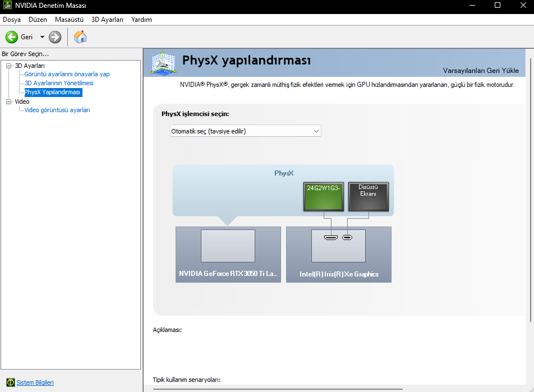The height and width of the screenshot is (392, 534).
Task: Click the horizontal scrollbar at bottom
Action: coord(278,389)
